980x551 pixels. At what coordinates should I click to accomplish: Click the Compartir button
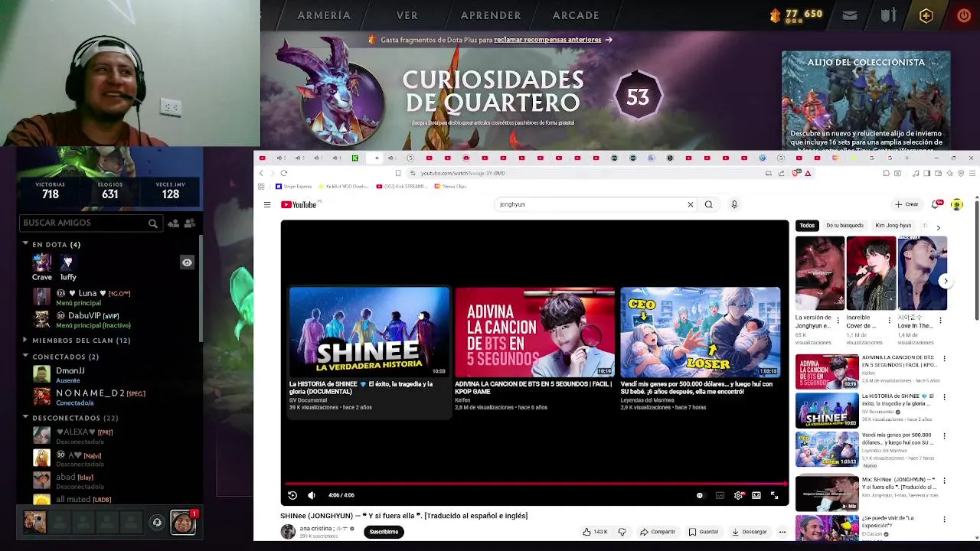click(658, 532)
